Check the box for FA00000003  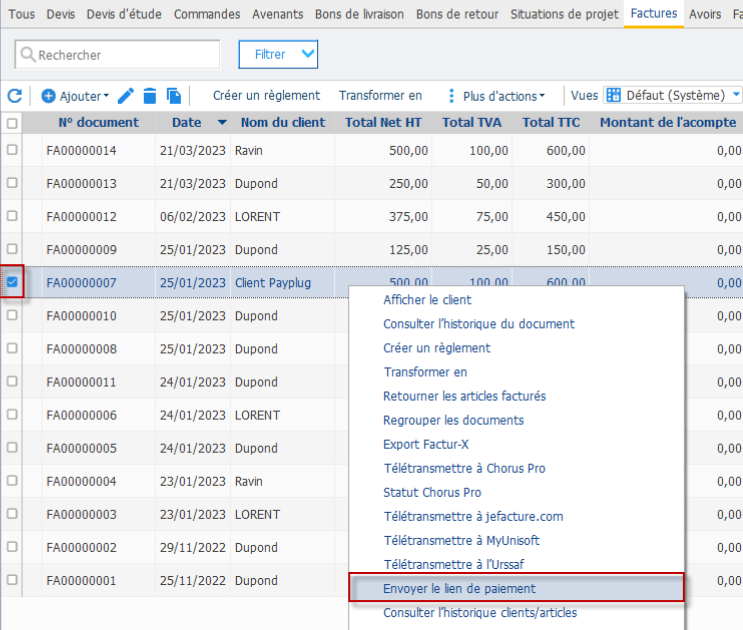(12, 514)
